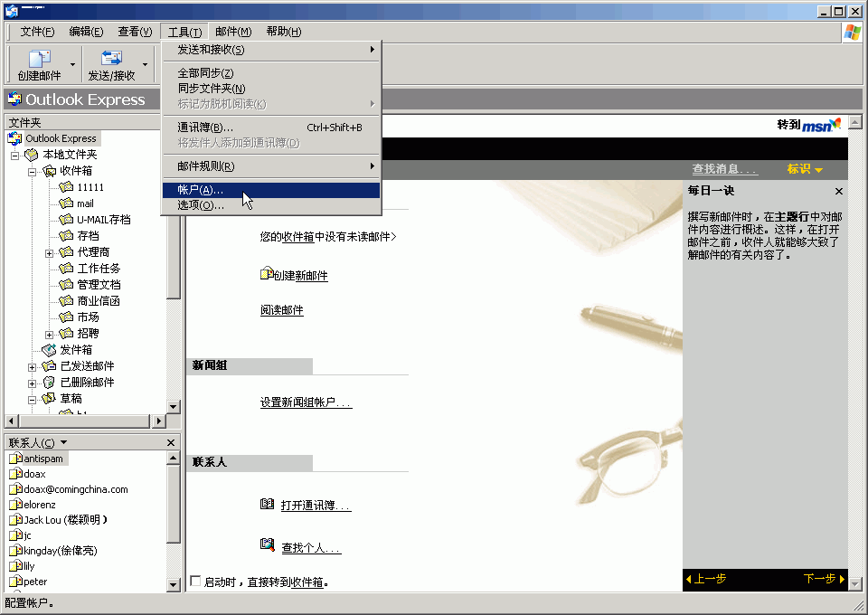868x615 pixels.
Task: Click folder tree vertical scrollbar down arrow
Action: [174, 407]
